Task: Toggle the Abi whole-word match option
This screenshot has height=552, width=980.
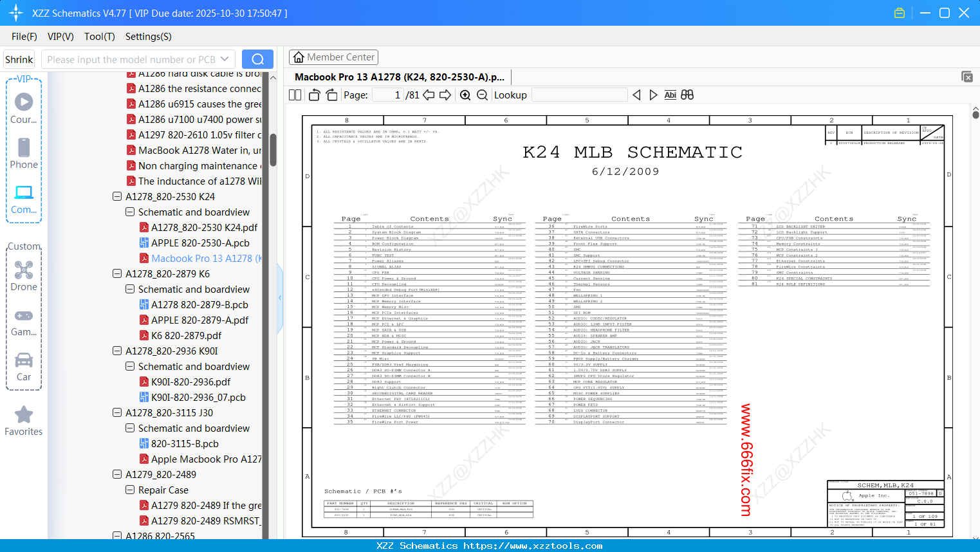Action: click(x=670, y=95)
